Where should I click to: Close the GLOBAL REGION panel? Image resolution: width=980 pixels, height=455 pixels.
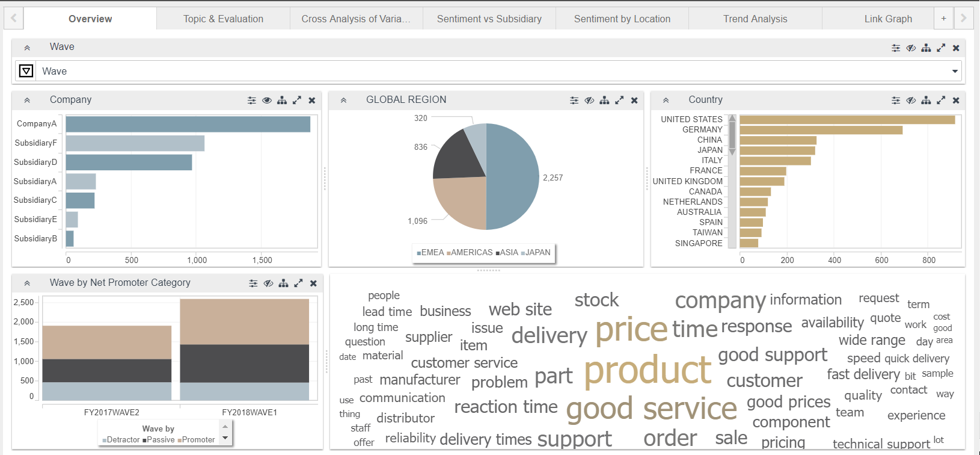[x=634, y=101]
